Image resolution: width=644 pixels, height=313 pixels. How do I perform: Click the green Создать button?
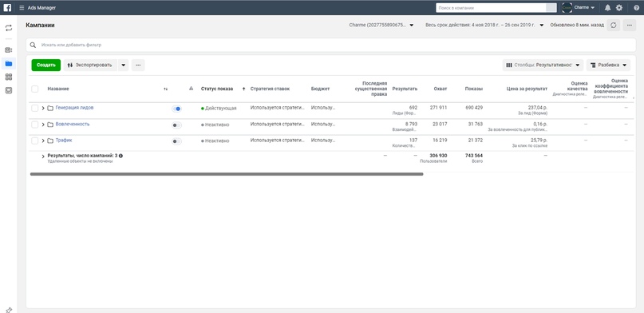tap(46, 65)
